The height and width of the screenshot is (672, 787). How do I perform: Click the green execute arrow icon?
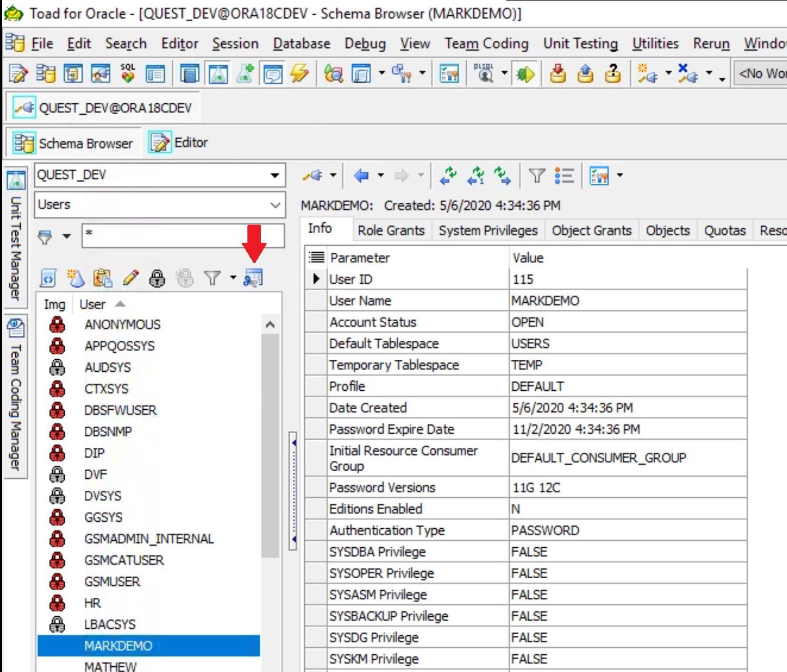525,74
